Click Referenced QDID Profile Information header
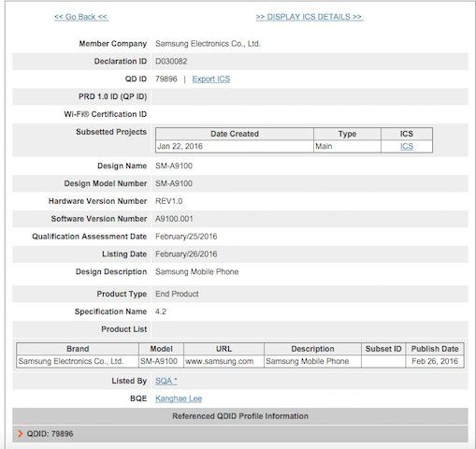This screenshot has height=449, width=476. pyautogui.click(x=240, y=416)
